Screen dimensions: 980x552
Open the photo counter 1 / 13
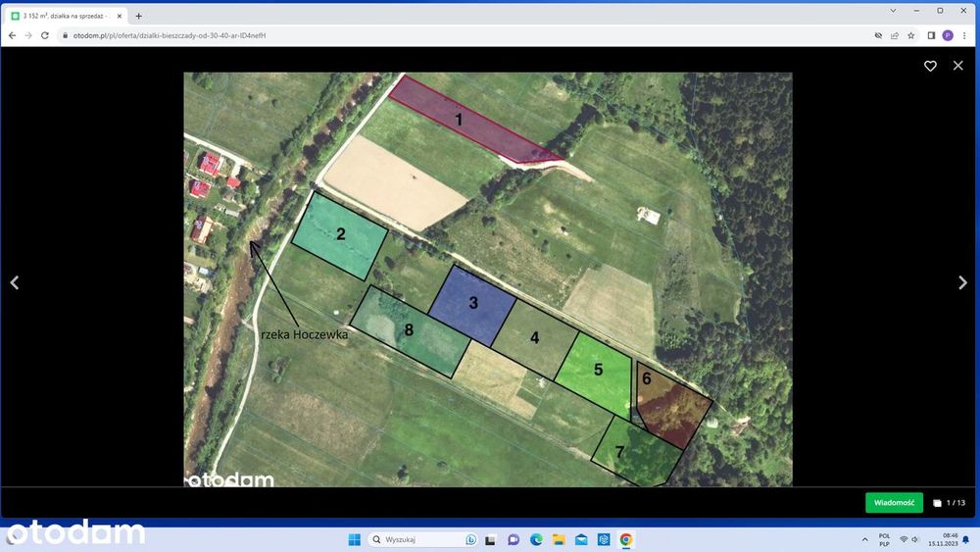click(950, 503)
